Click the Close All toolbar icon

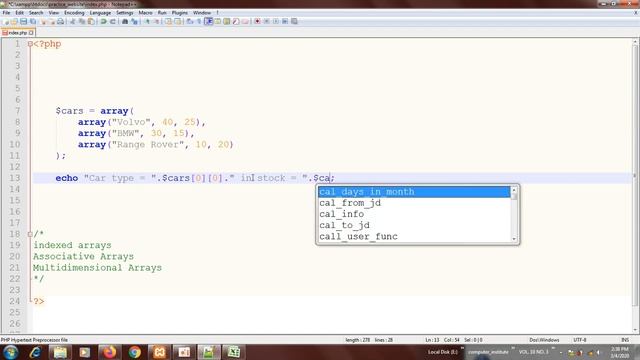52,21
